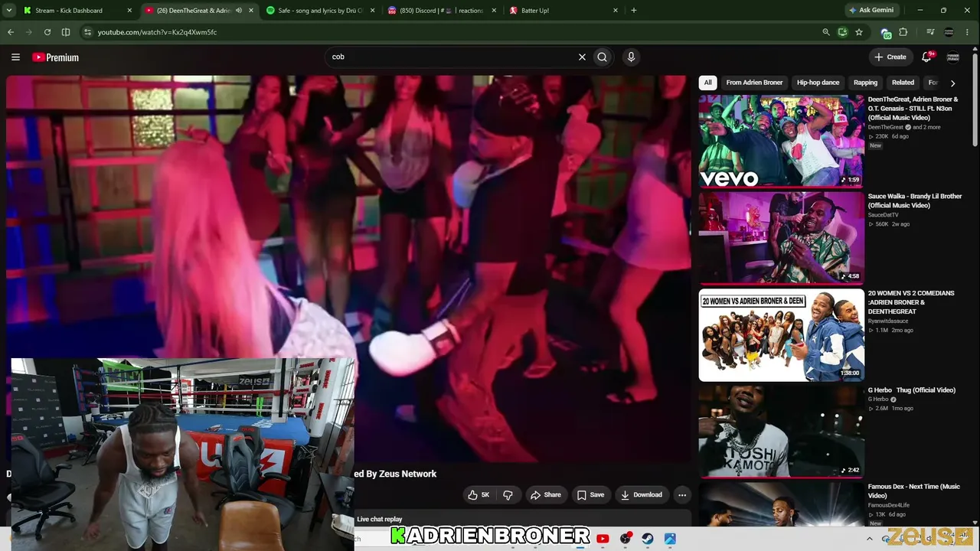Viewport: 980px width, 551px height.
Task: Filter by From Adrien Broner chip
Action: tap(754, 83)
